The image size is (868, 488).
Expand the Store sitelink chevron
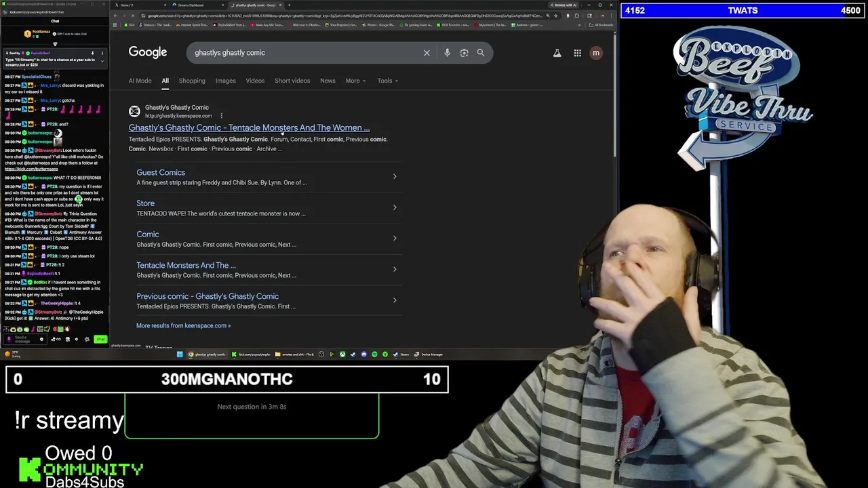(x=395, y=207)
